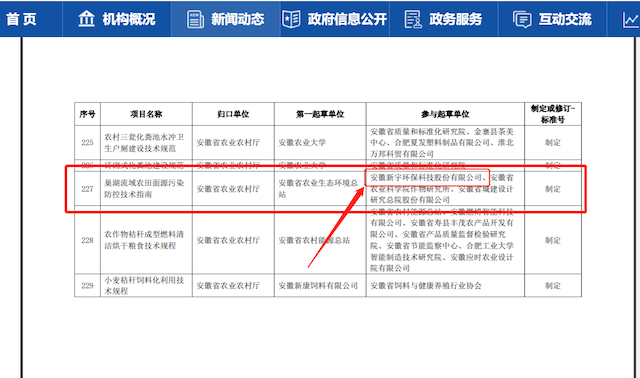The height and width of the screenshot is (378, 640).
Task: Open the 互动交流 navigation item
Action: tap(553, 19)
